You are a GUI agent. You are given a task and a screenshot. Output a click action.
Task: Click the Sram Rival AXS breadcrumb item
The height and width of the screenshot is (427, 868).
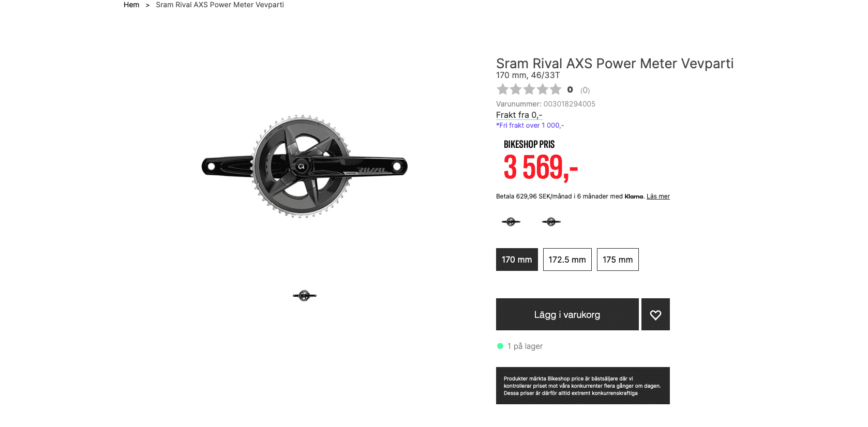(220, 5)
